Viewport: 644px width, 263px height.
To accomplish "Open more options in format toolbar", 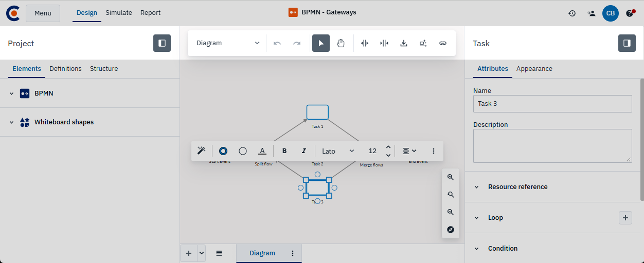I will [x=434, y=151].
